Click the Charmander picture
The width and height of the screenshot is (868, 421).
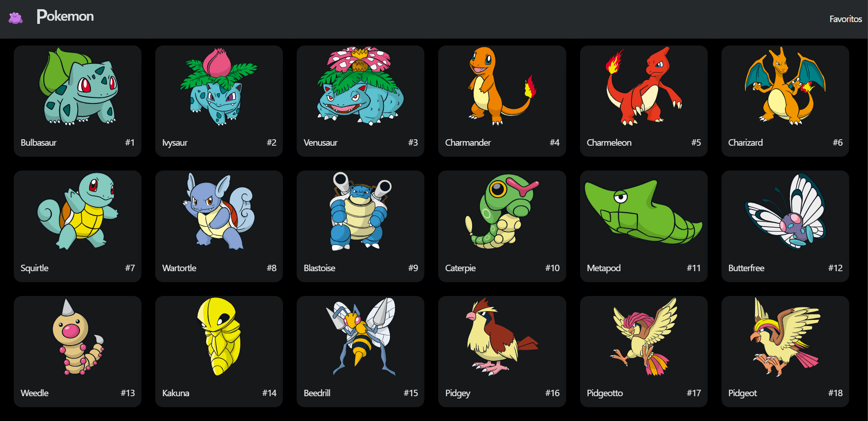[x=502, y=86]
